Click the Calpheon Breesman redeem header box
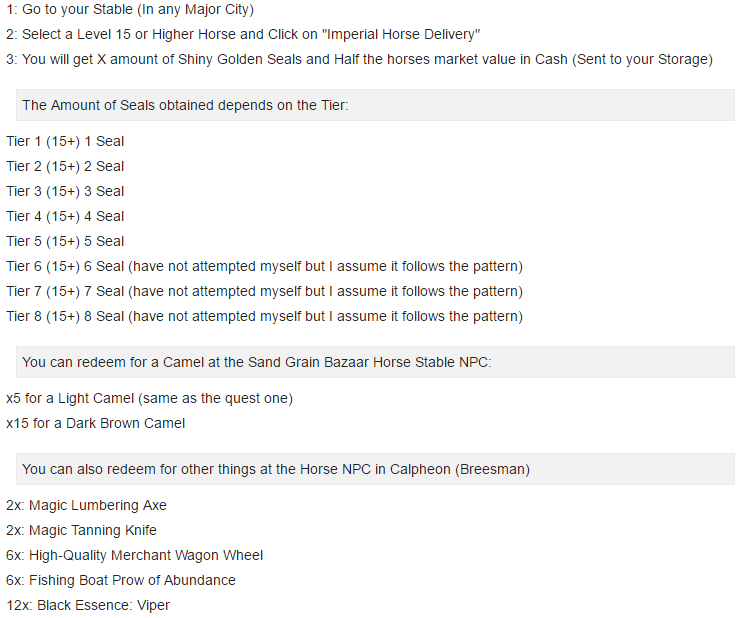 (x=375, y=469)
